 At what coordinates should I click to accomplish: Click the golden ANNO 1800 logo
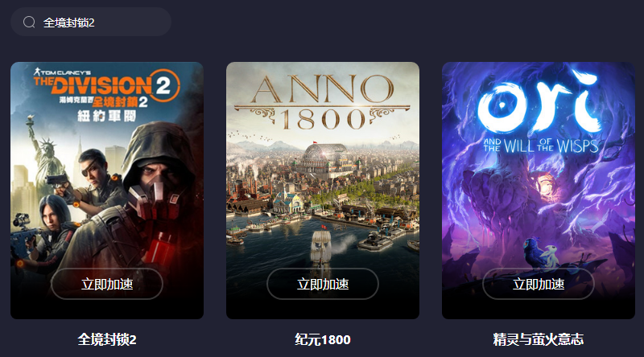coord(323,102)
